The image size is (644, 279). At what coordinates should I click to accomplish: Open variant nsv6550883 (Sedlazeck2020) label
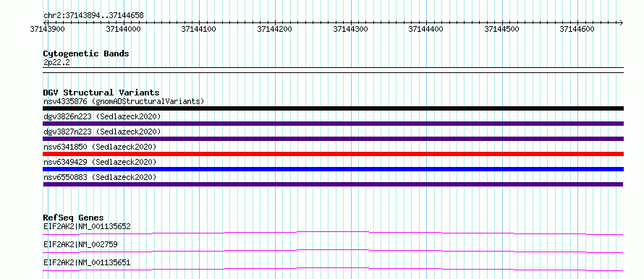click(x=100, y=177)
